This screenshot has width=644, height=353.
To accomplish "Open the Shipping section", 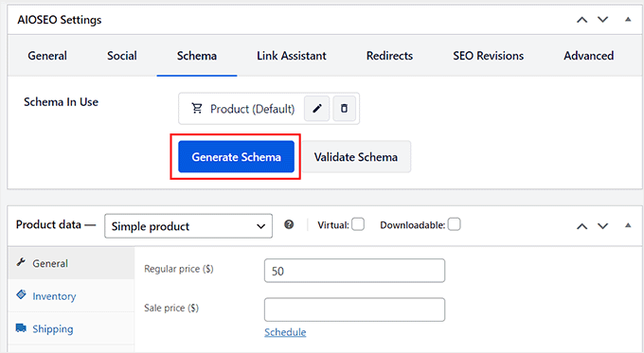I will [x=71, y=328].
